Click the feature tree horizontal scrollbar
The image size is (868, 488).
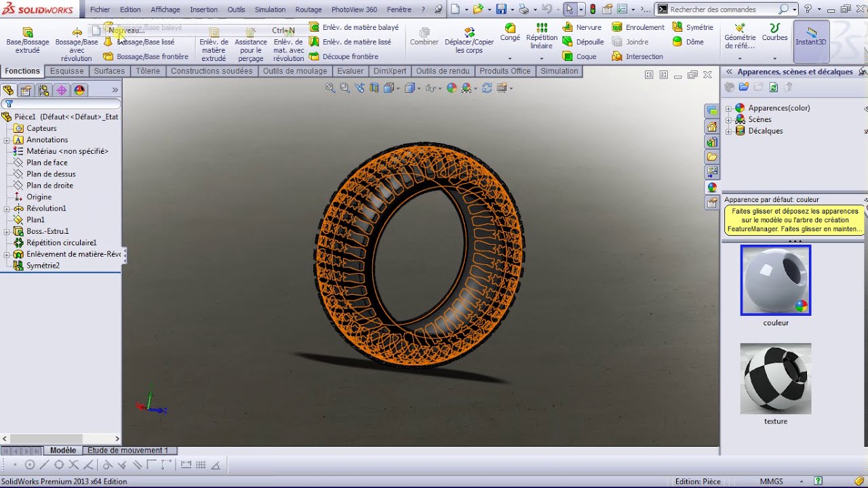60,439
